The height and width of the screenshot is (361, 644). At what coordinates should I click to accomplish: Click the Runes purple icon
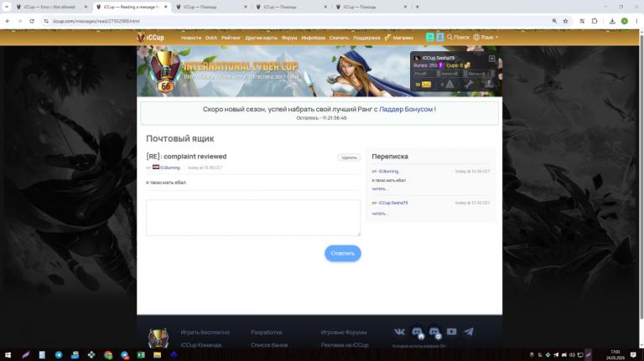tap(441, 65)
